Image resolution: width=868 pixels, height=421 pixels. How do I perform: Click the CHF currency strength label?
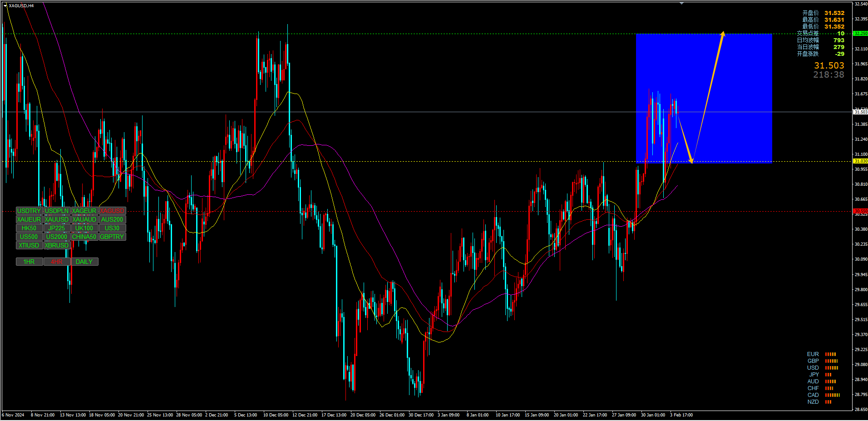pos(813,388)
